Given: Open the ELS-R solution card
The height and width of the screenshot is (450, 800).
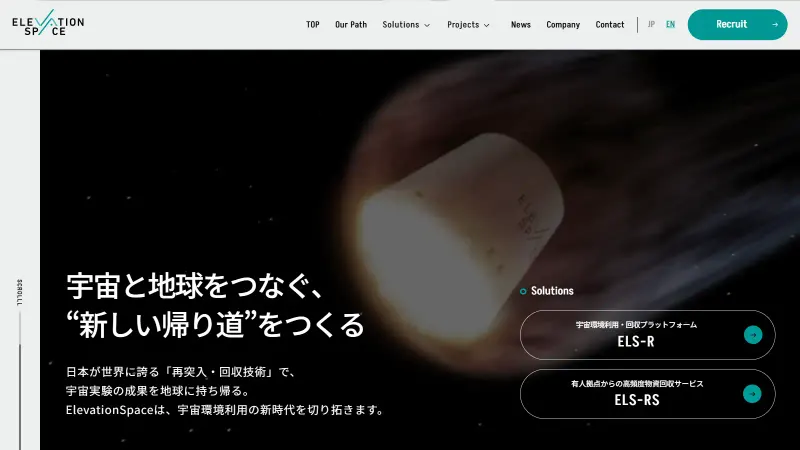Looking at the screenshot, I should point(647,335).
